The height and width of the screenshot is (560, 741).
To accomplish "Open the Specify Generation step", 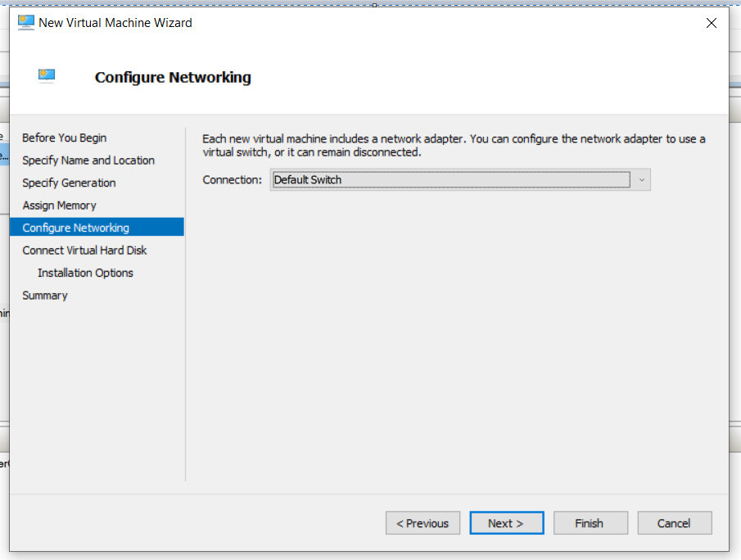I will pos(69,183).
